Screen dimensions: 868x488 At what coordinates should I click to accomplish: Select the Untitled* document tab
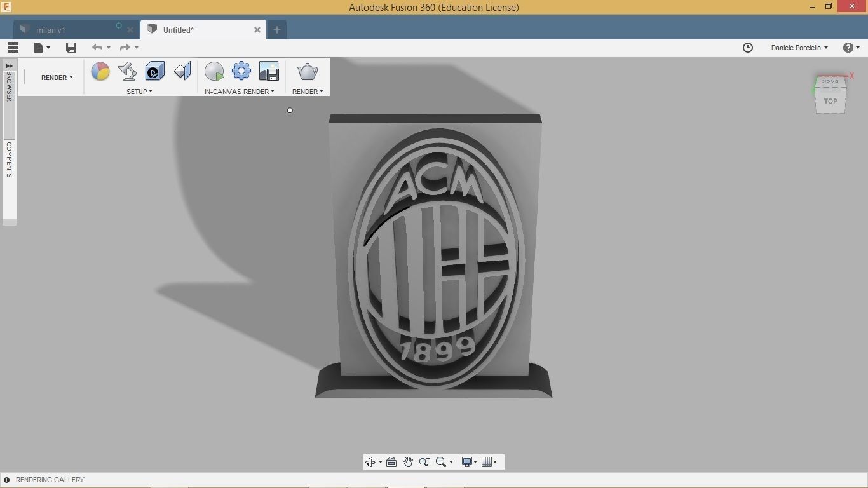click(179, 30)
